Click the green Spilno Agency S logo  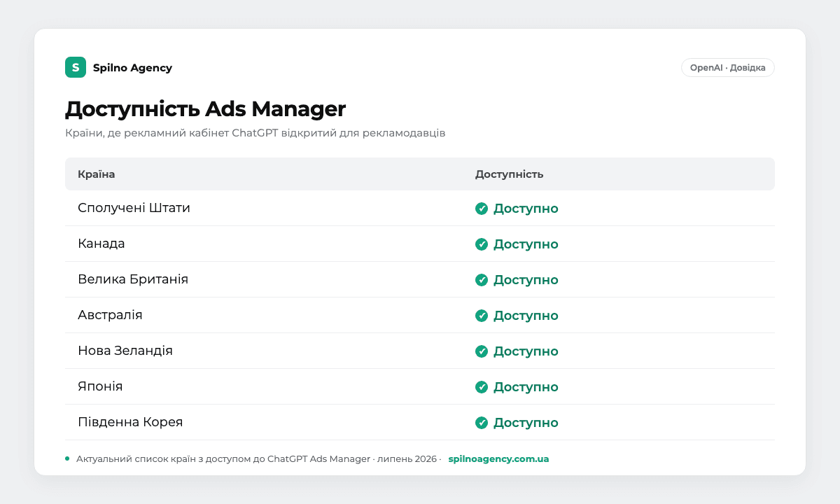(76, 67)
